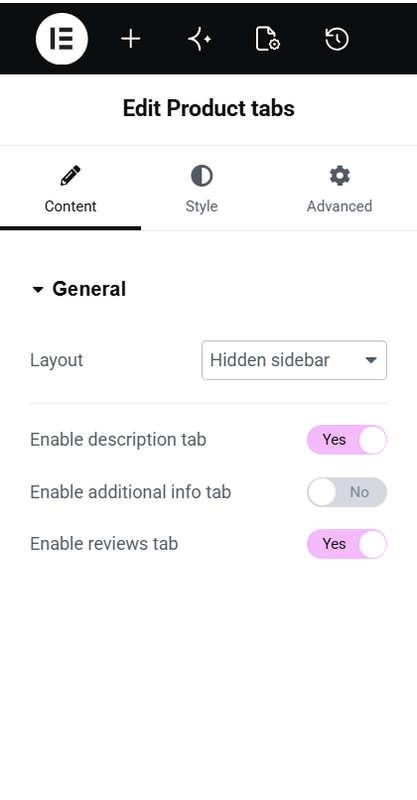Click the Edit Product tabs title
417x800 pixels.
tap(208, 109)
